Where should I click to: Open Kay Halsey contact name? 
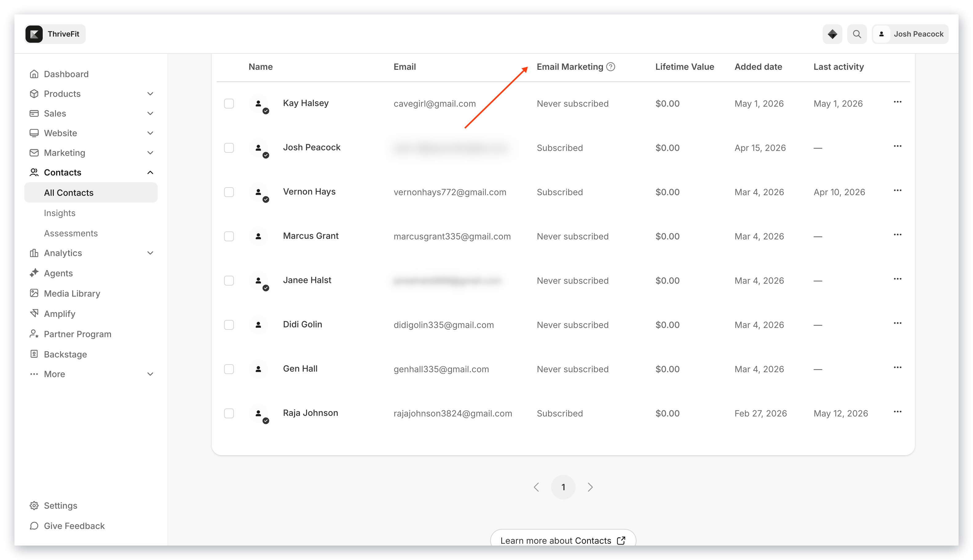[x=306, y=103]
